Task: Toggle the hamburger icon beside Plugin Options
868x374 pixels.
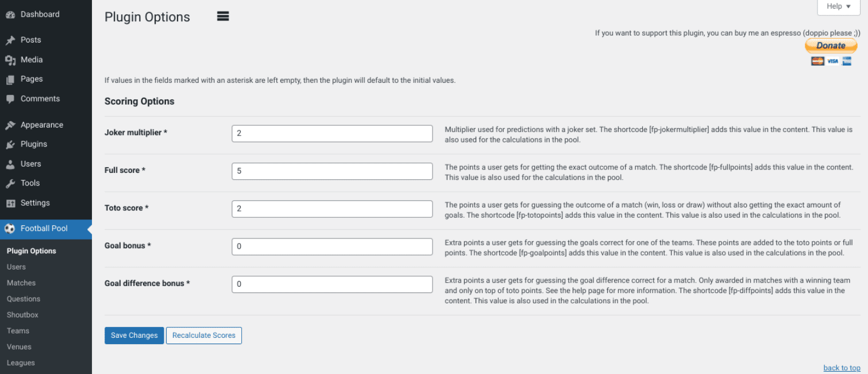Action: (223, 16)
